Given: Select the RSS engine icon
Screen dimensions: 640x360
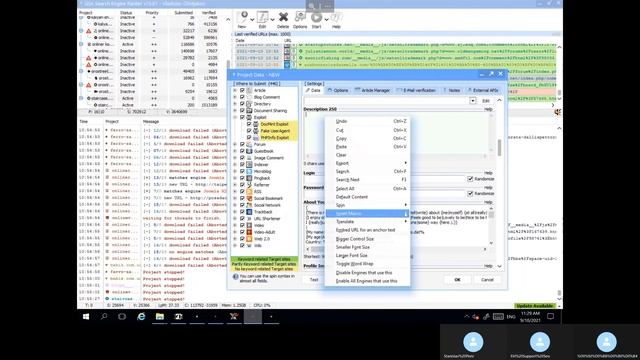Looking at the screenshot, I should (x=249, y=191).
